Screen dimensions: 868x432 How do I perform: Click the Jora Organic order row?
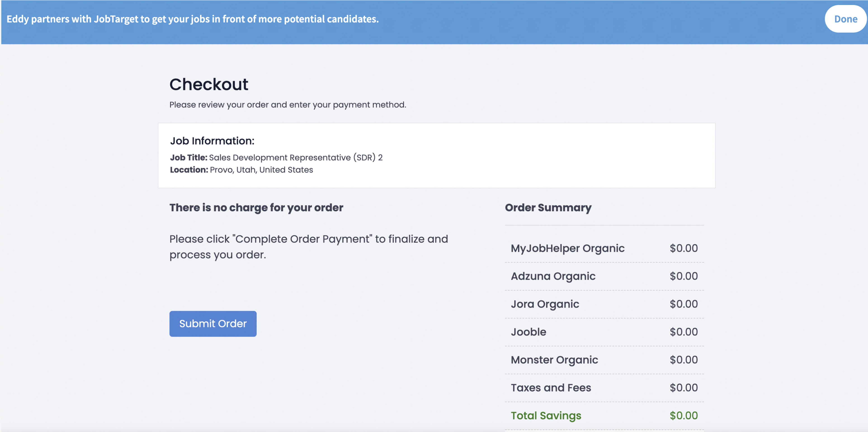(604, 304)
